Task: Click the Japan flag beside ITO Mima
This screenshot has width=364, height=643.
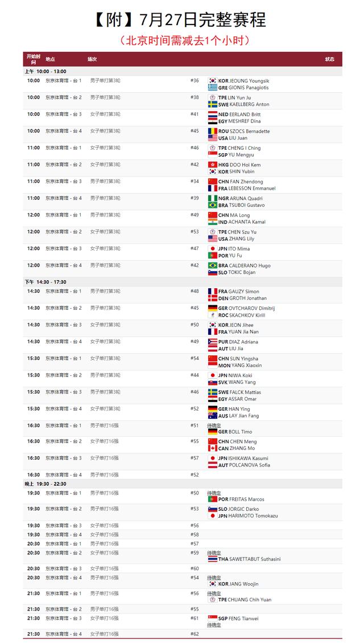Action: [213, 249]
